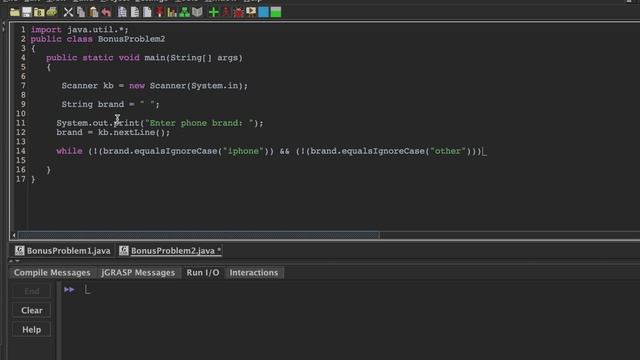Click the Remove CSD page icon
The width and height of the screenshot is (640, 360).
click(x=135, y=12)
